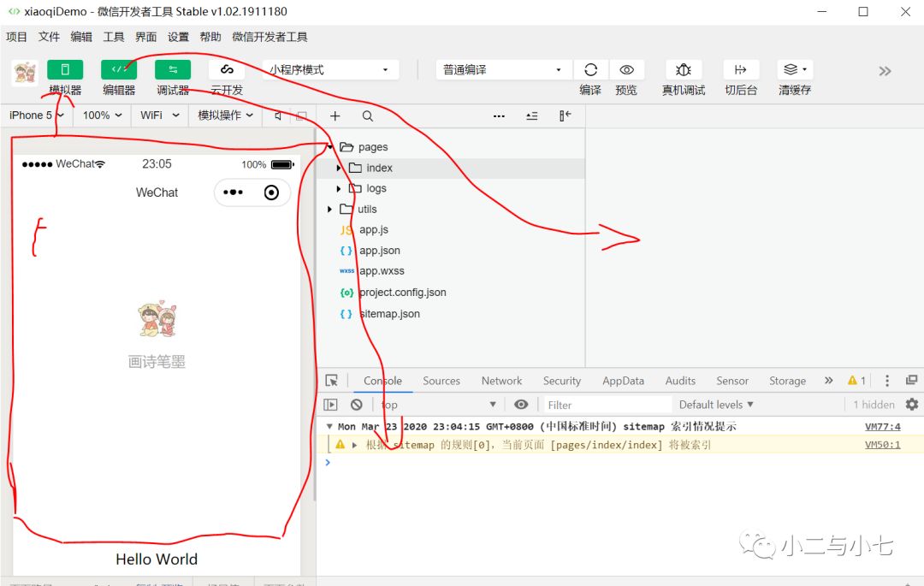Open the 工具 menu
This screenshot has width=924, height=586.
pos(114,37)
